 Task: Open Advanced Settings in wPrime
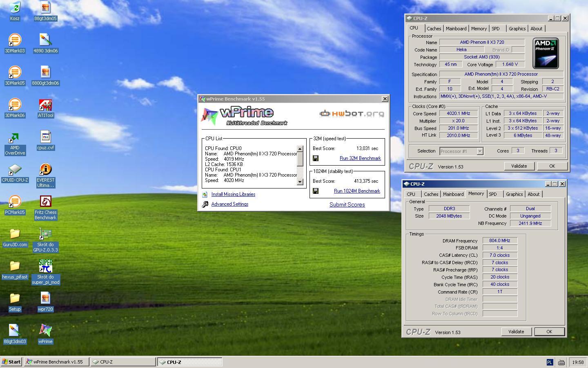(230, 204)
